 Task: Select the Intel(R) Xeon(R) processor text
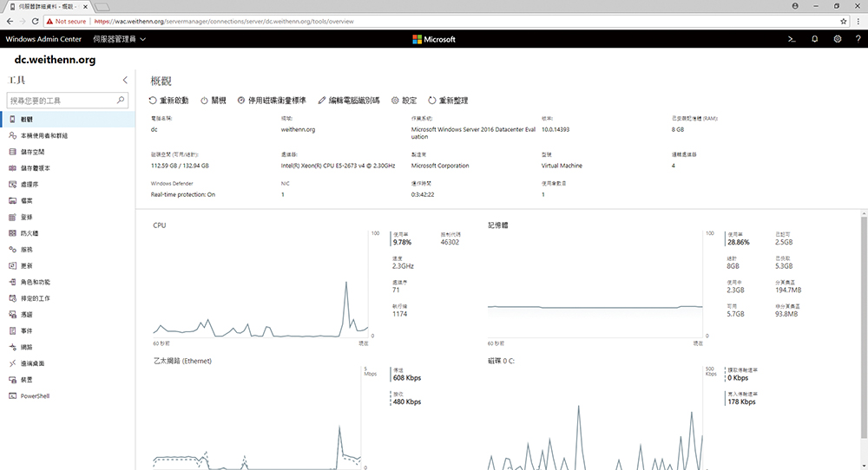point(338,166)
